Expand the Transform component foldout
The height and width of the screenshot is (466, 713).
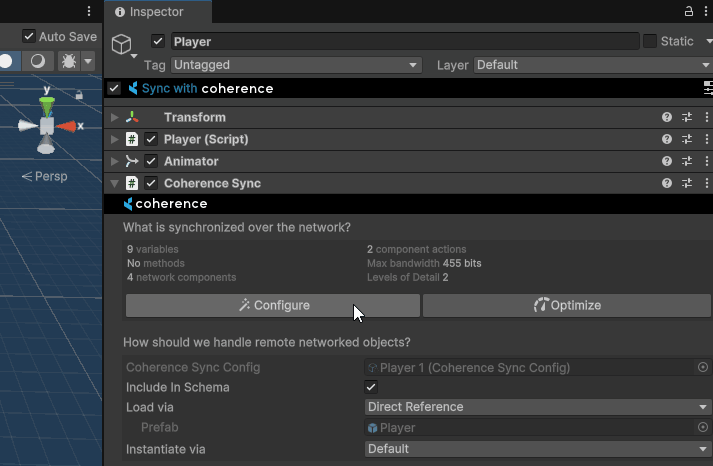tap(115, 117)
